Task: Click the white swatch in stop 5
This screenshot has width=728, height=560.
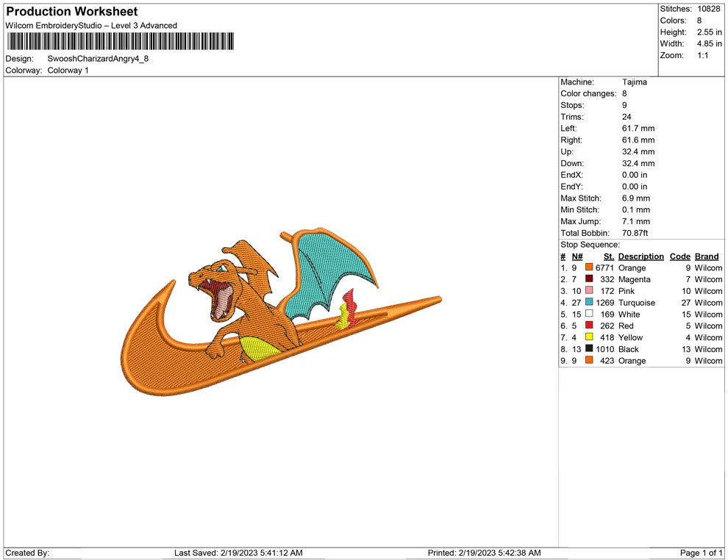Action: 589,315
